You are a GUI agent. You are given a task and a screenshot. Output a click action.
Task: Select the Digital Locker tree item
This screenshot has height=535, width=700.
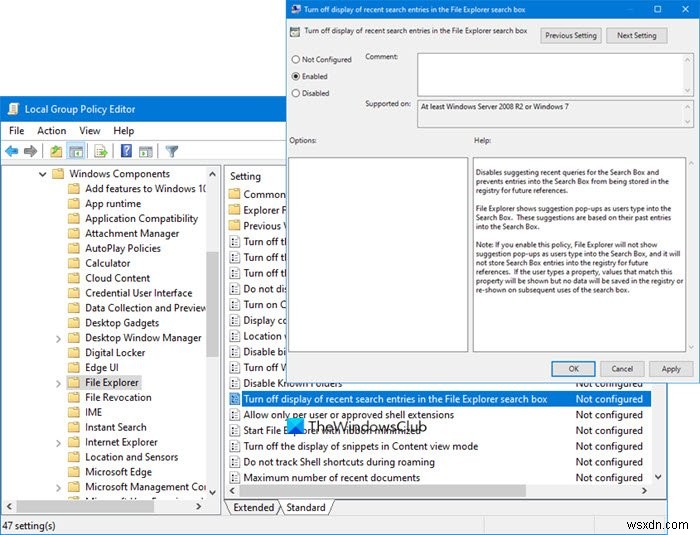115,353
